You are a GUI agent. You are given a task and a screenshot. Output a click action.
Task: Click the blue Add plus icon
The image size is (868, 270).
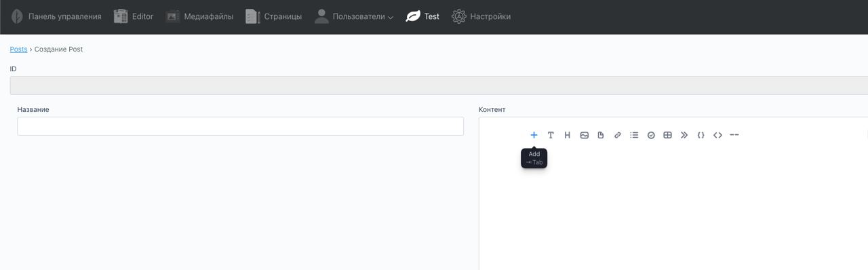coord(534,135)
